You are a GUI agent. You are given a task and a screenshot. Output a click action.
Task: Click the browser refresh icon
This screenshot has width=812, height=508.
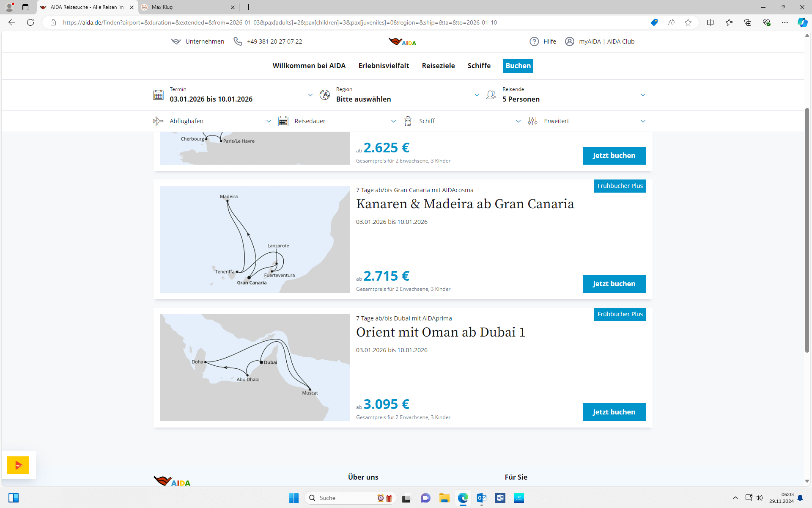[30, 22]
